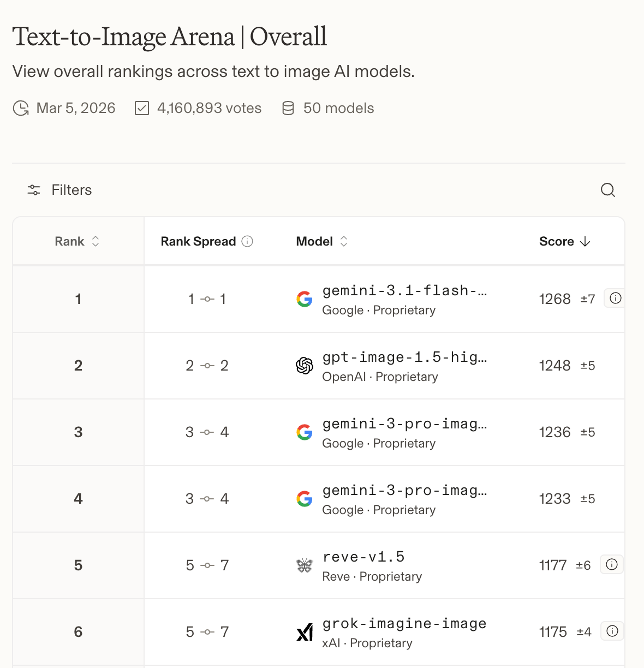The width and height of the screenshot is (644, 668).
Task: Click info icon next to reve-v1.5 score
Action: click(612, 564)
